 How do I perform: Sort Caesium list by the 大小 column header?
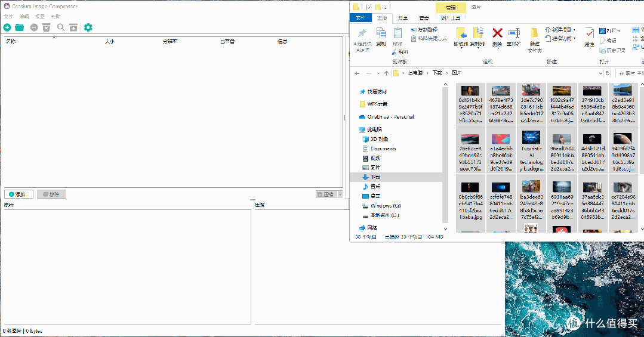click(x=110, y=42)
